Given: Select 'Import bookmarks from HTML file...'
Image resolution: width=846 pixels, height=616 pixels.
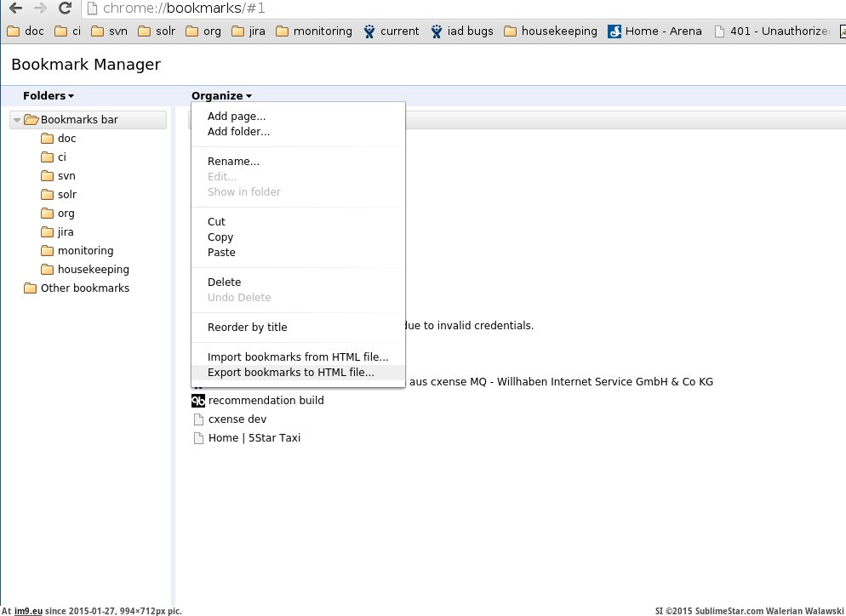Looking at the screenshot, I should click(x=297, y=357).
